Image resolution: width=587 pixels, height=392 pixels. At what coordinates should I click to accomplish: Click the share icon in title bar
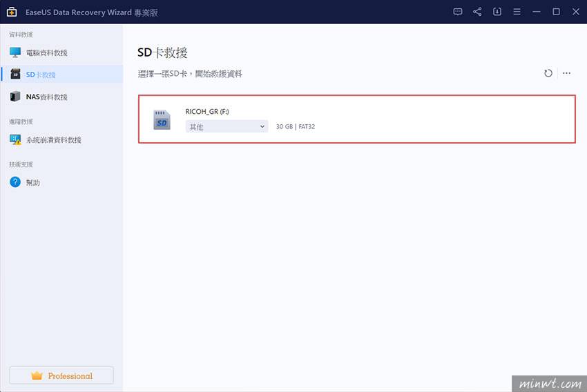[x=477, y=12]
